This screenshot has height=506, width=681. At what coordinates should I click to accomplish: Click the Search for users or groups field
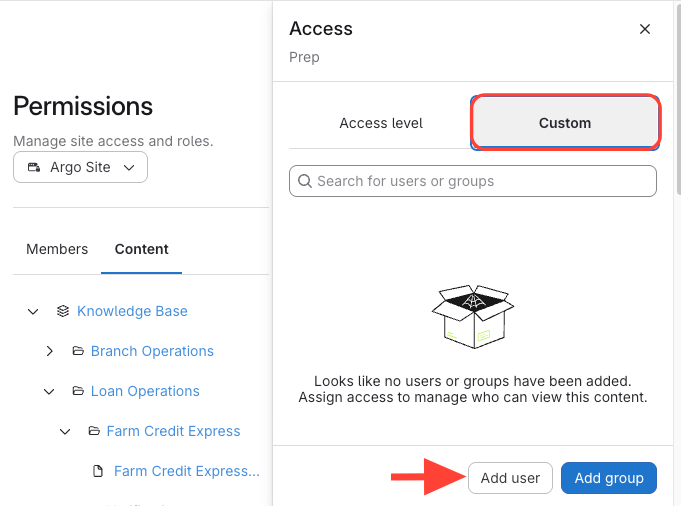(x=480, y=181)
